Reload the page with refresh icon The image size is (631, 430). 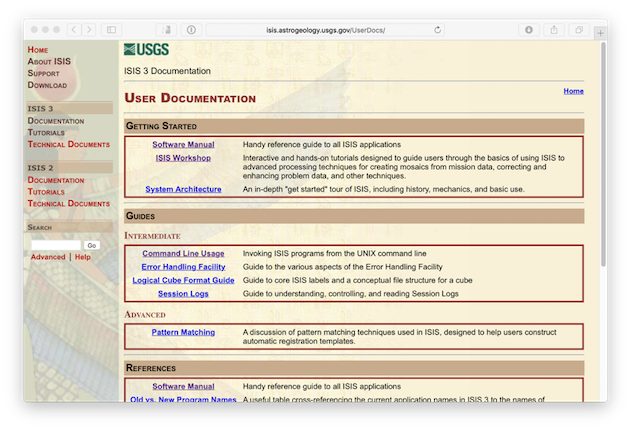click(x=437, y=30)
